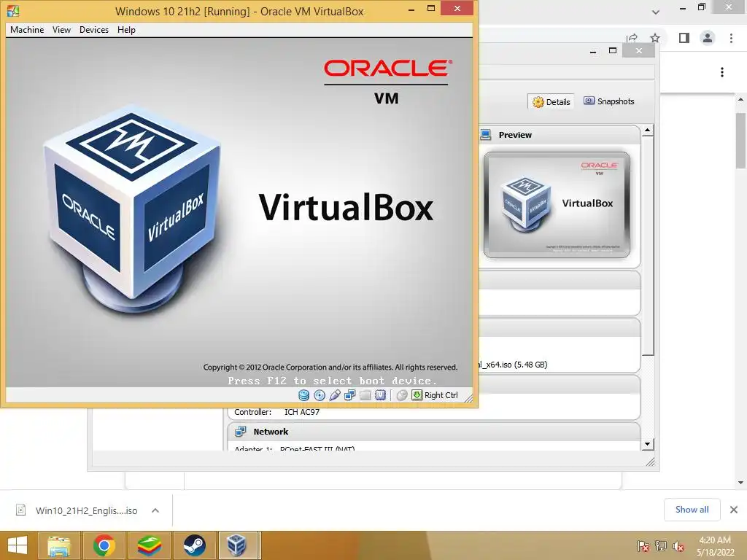Open the Devices menu in VM window
747x560 pixels.
coord(94,29)
